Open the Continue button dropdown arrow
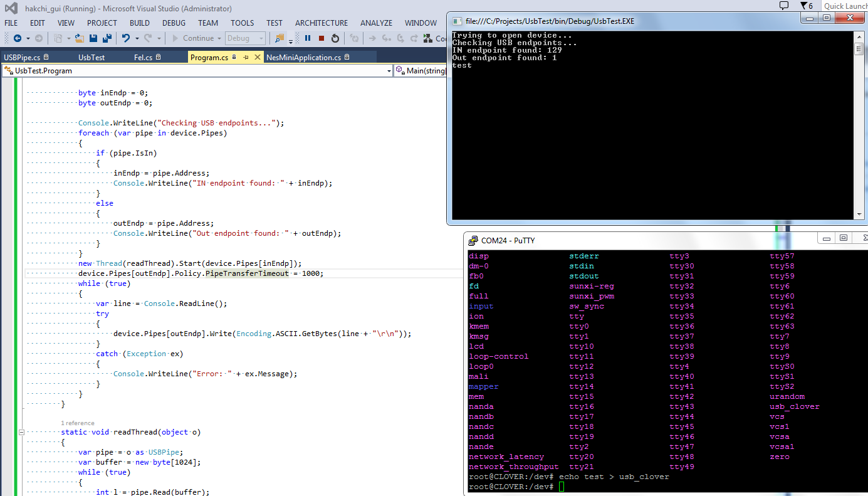Viewport: 868px width, 496px height. [x=219, y=38]
